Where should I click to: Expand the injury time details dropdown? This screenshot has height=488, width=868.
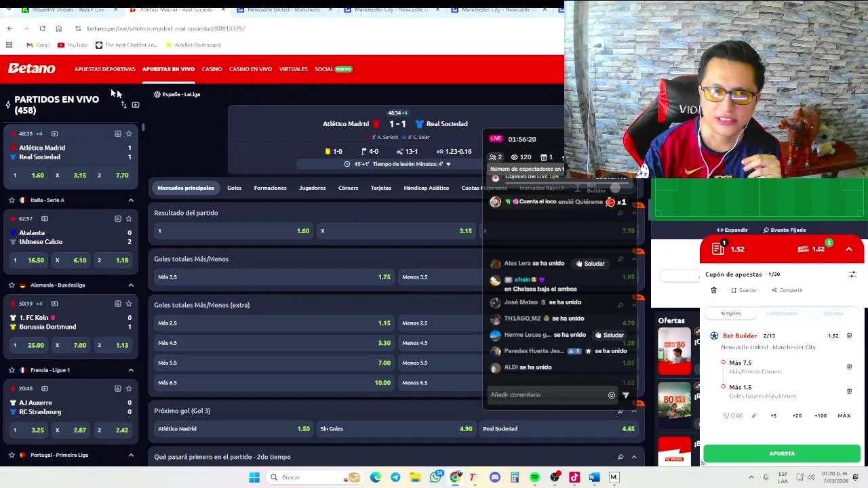coord(448,164)
